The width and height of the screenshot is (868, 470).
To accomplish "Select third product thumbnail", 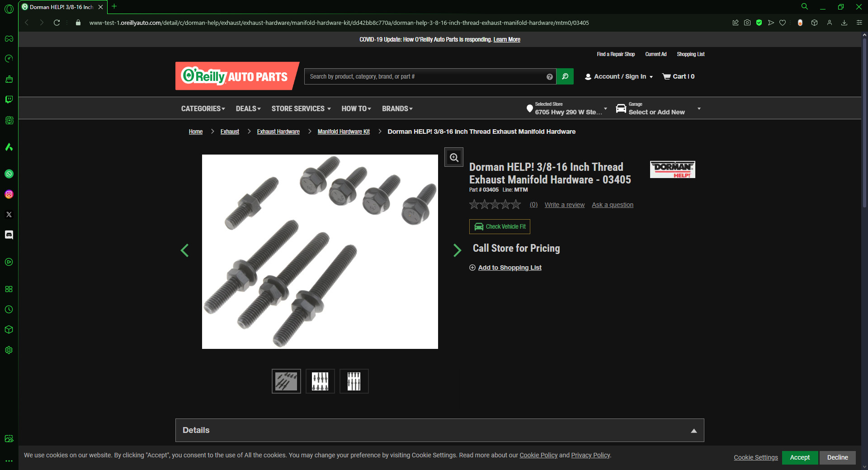I will (x=354, y=381).
